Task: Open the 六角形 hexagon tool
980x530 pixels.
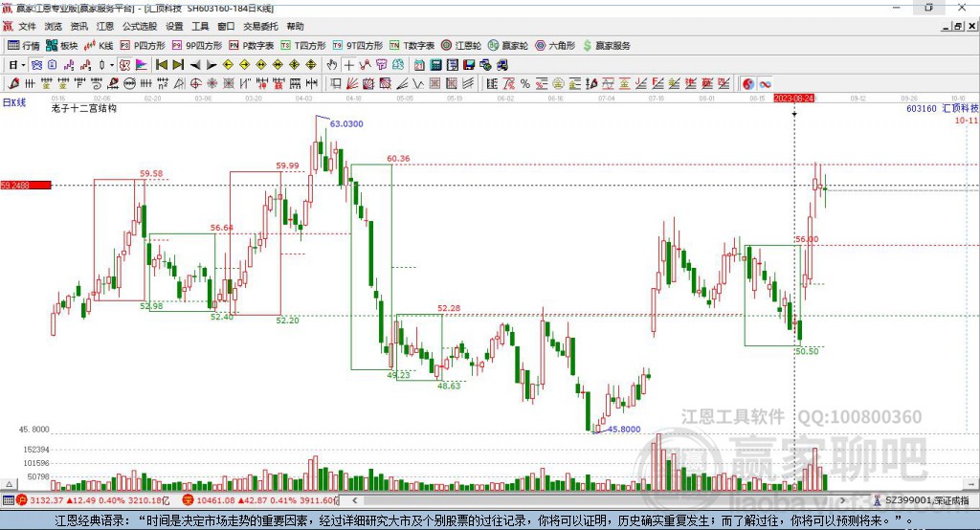Action: tap(555, 46)
